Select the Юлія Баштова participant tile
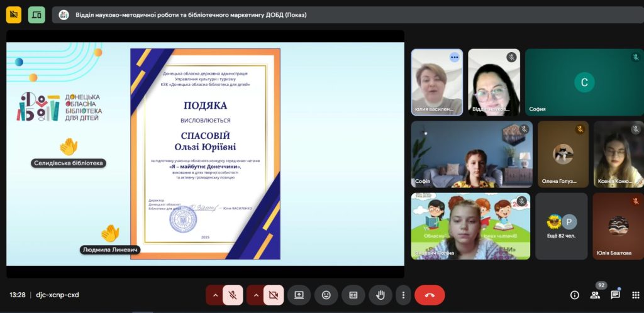Viewport: 644px width, 313px height. 618,226
